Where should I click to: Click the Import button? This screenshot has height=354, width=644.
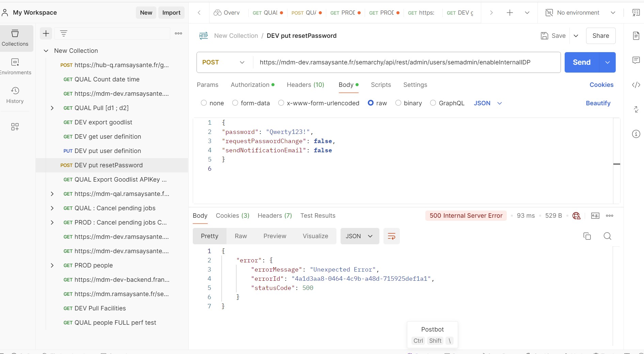[171, 13]
